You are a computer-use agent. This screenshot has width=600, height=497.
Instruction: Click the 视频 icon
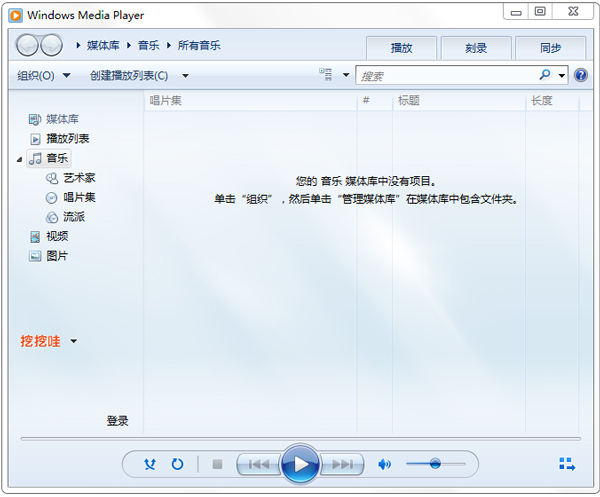[x=35, y=237]
